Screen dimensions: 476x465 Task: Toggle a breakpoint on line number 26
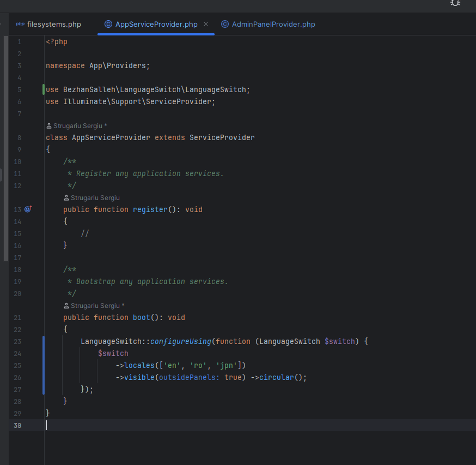coord(17,377)
